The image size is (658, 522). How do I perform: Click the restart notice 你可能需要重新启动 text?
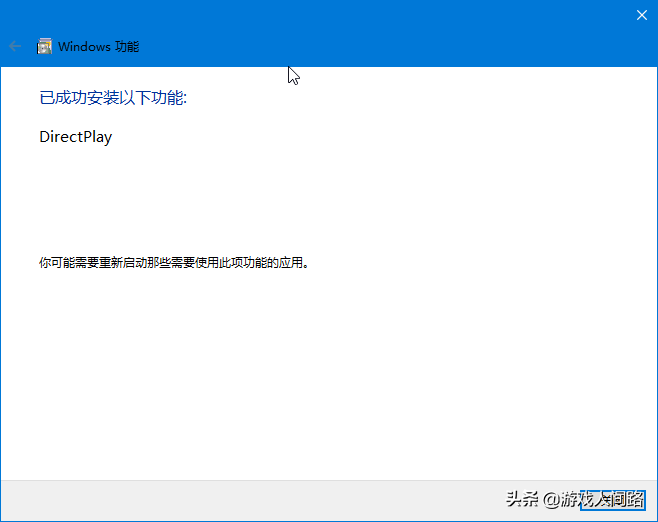(x=174, y=263)
